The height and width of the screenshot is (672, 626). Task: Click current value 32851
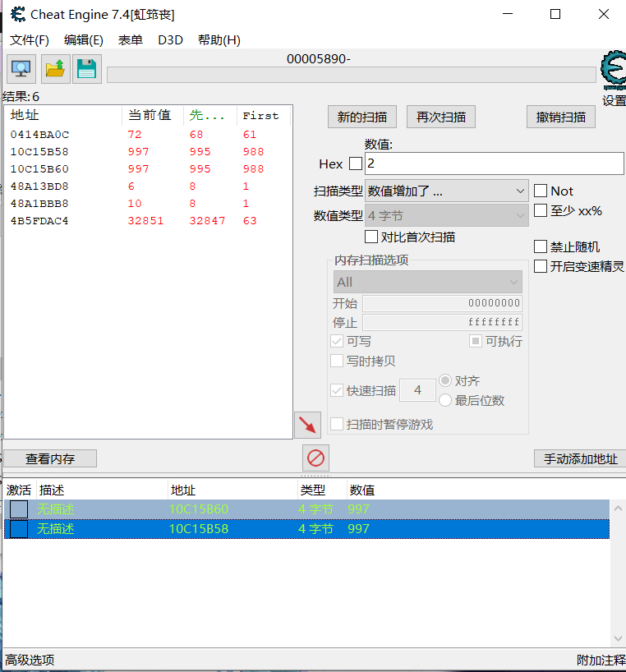145,221
